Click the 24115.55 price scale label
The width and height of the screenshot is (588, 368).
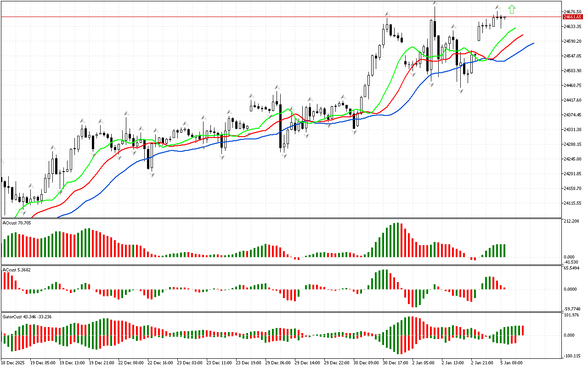coord(572,203)
